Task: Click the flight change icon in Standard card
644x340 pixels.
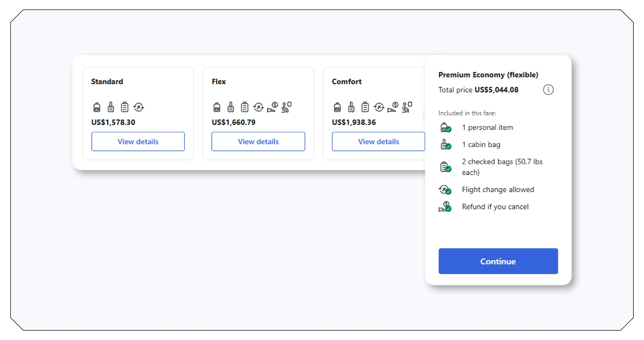Action: pos(139,107)
